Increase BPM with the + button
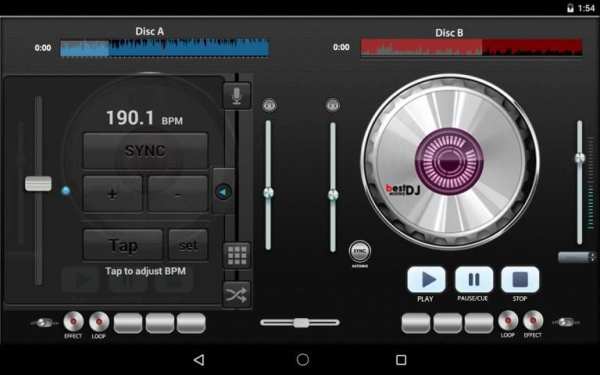Image resolution: width=600 pixels, height=375 pixels. pyautogui.click(x=112, y=194)
